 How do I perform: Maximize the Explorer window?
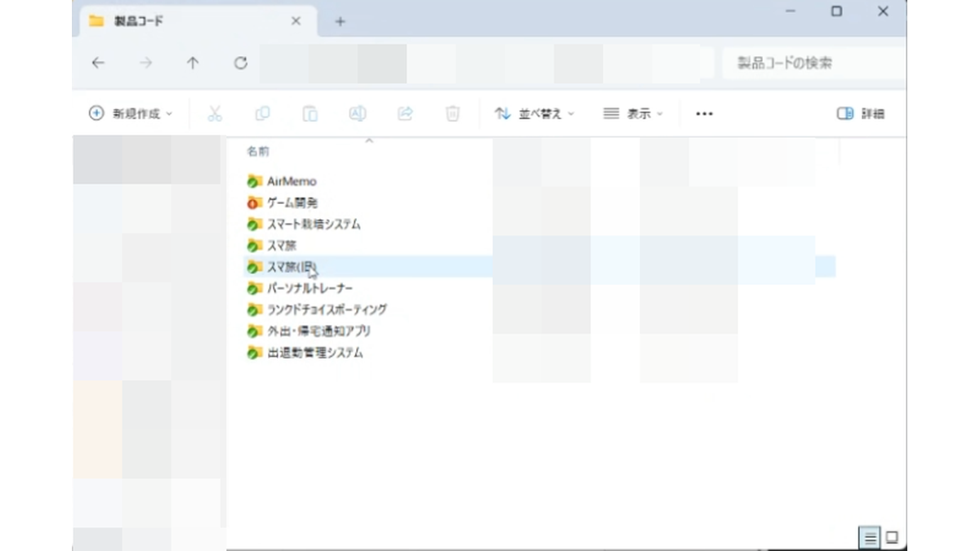(x=836, y=11)
